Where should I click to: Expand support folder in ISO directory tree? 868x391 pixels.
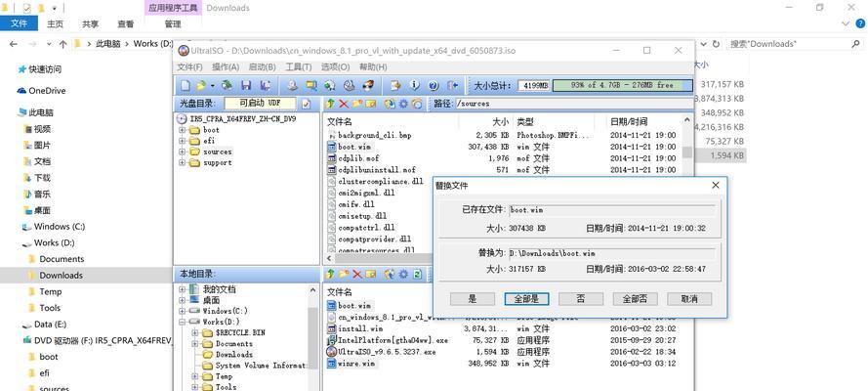tap(182, 163)
